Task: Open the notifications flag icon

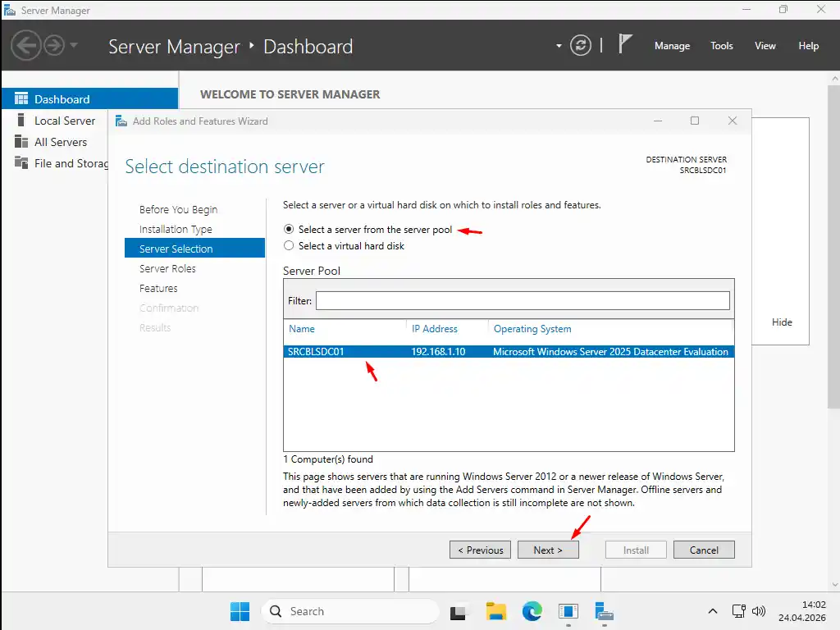Action: click(624, 44)
